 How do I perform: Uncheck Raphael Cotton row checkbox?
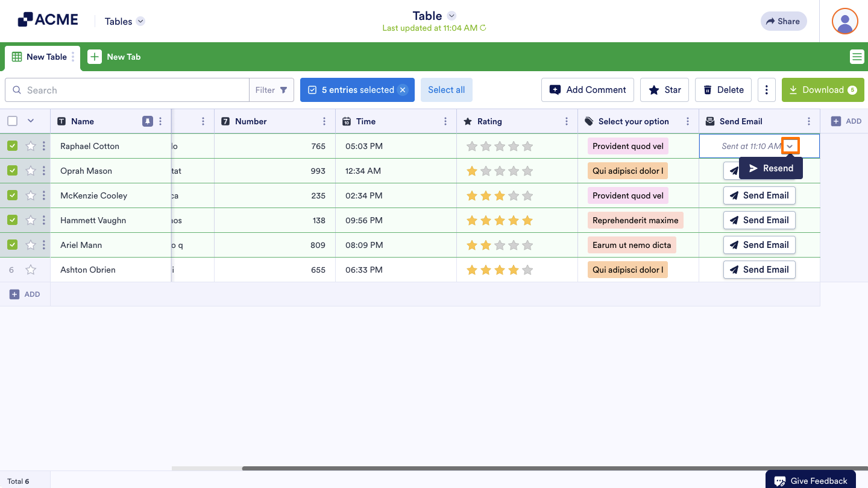pos(12,146)
